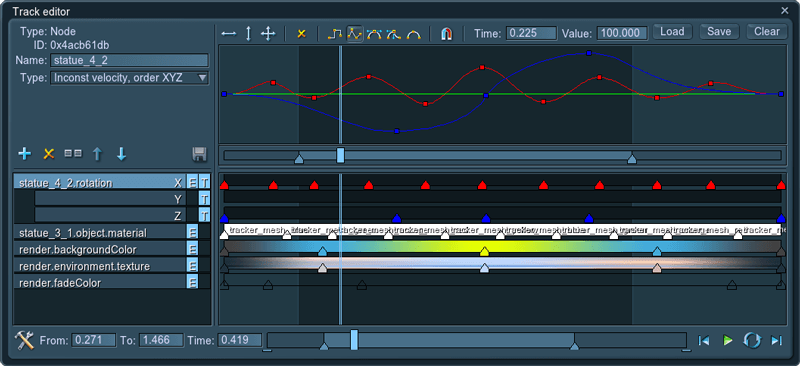Click the Value field 100.000

[622, 33]
